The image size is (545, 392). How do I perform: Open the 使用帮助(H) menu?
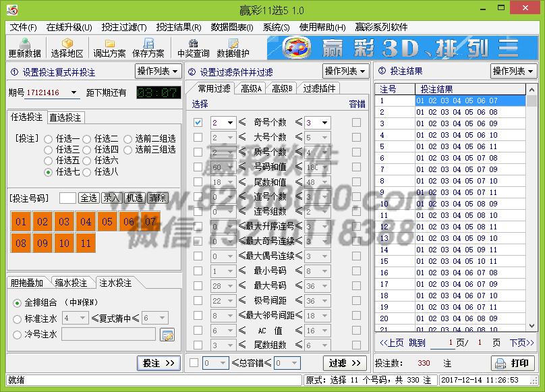click(x=322, y=27)
